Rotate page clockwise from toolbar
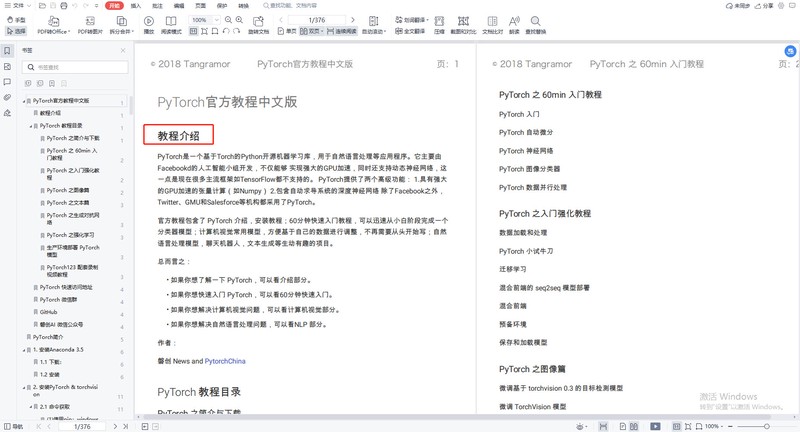Viewport: 800px width, 432px height. pos(236,31)
